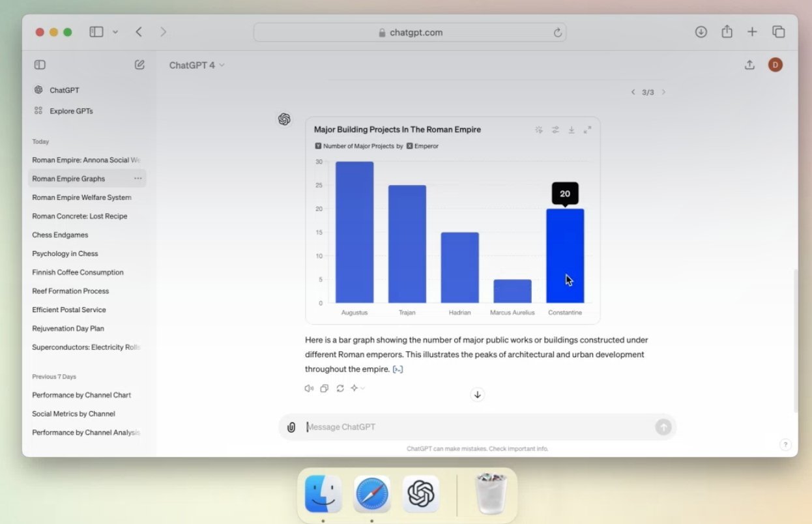Image resolution: width=812 pixels, height=524 pixels.
Task: Toggle Safari sidebar button in toolbar
Action: [96, 32]
